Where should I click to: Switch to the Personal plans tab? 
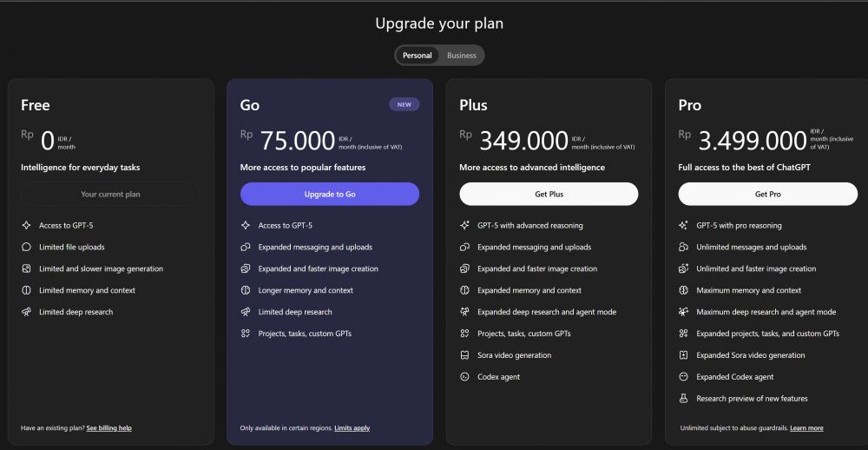point(418,56)
